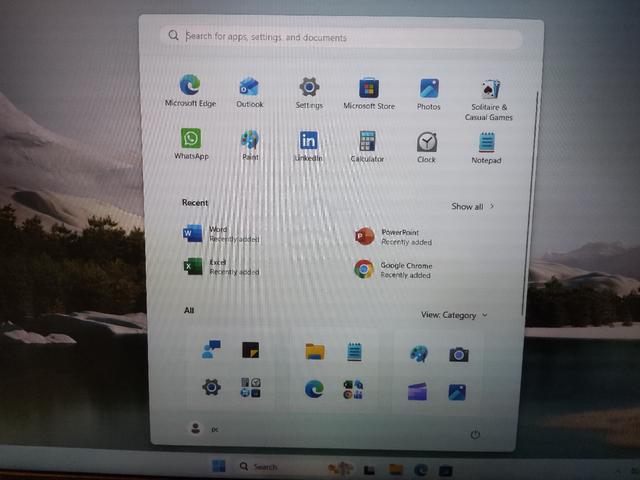Open Settings from the pinned row
The image size is (640, 480).
[x=309, y=93]
